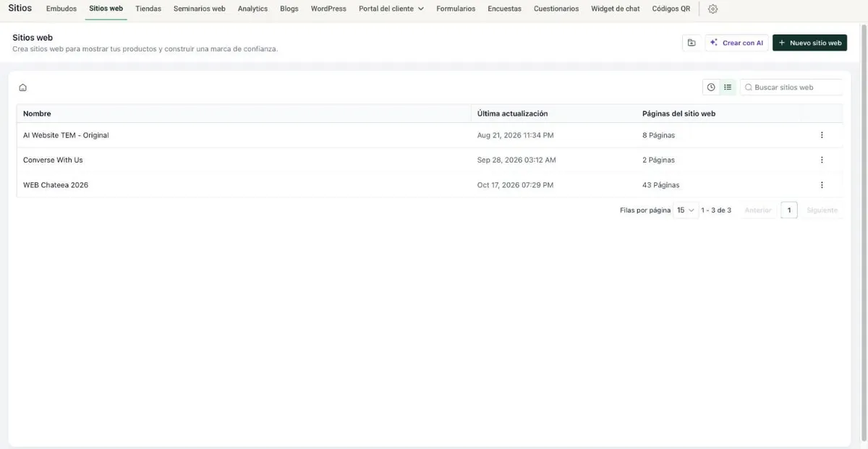Go to the Seminarios web tab

(x=200, y=9)
